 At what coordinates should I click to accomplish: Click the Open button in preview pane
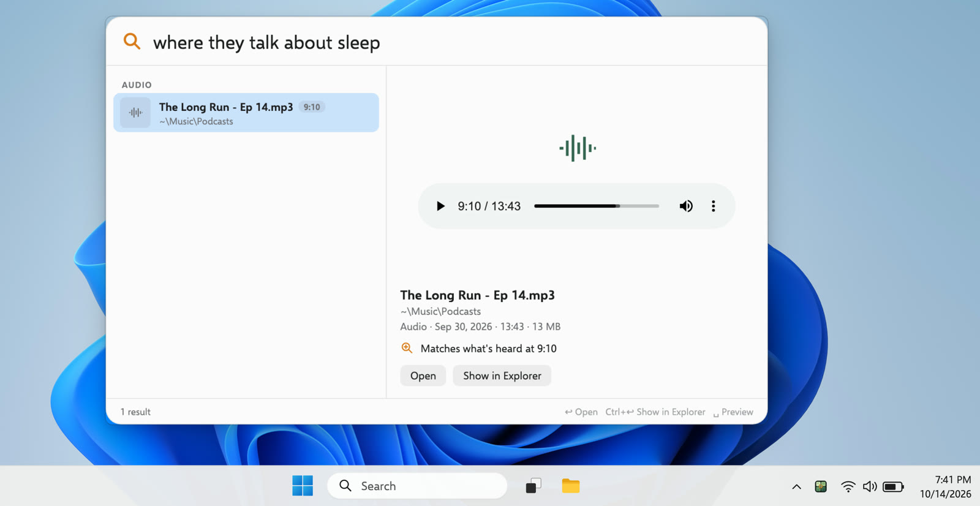pyautogui.click(x=423, y=376)
